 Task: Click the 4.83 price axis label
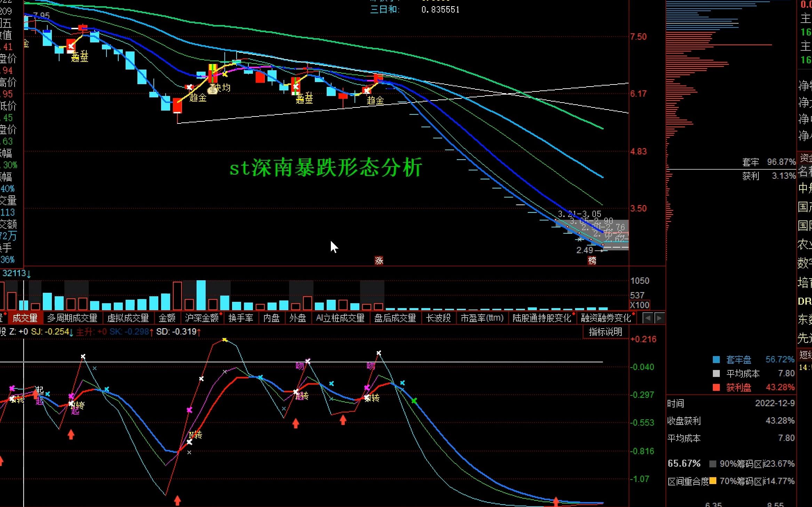click(x=639, y=151)
